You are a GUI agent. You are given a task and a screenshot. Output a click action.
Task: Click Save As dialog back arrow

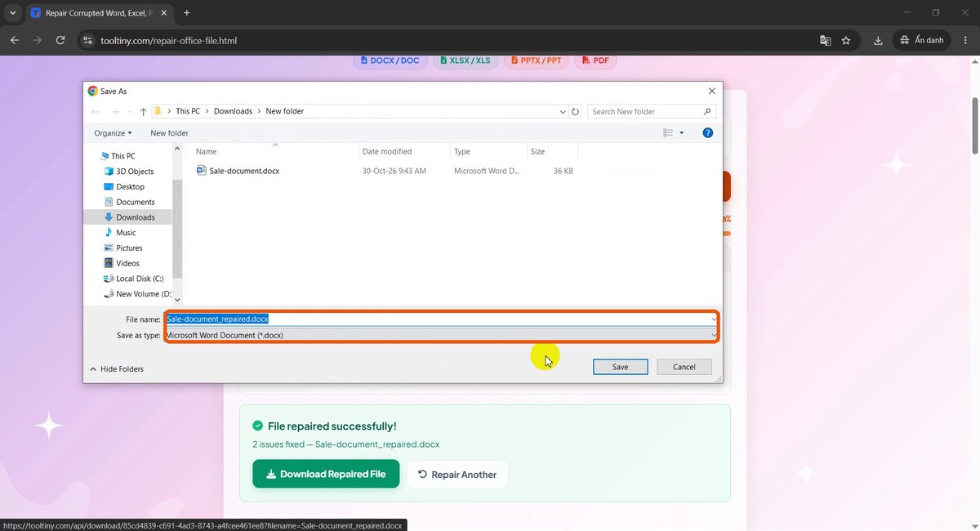click(95, 111)
